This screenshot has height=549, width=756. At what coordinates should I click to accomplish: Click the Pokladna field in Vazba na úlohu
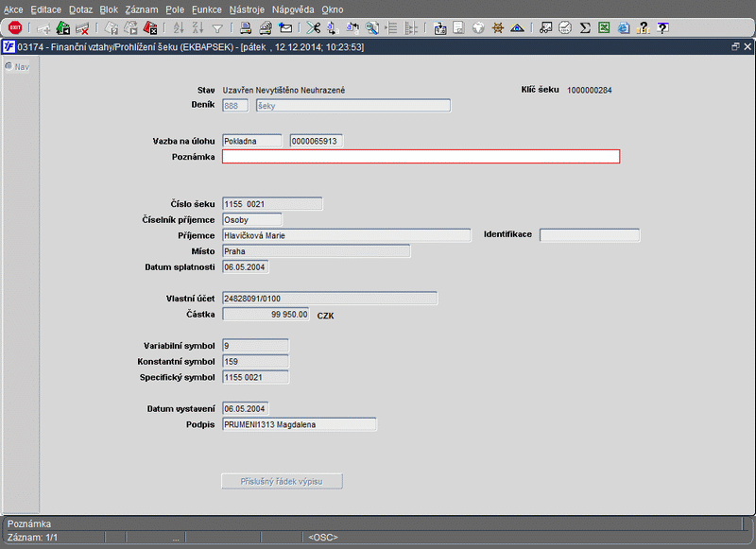(x=252, y=141)
